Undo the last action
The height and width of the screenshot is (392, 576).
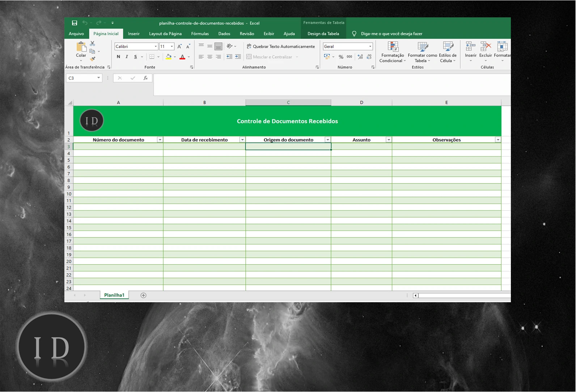click(85, 23)
